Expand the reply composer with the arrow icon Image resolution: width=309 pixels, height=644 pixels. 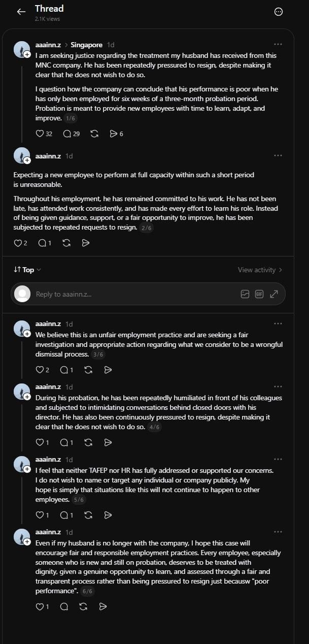274,294
